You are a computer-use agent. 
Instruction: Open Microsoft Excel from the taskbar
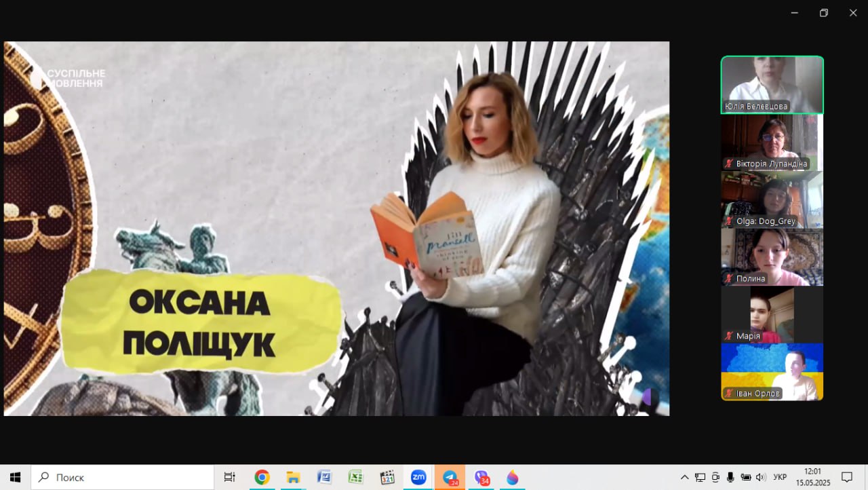point(355,477)
